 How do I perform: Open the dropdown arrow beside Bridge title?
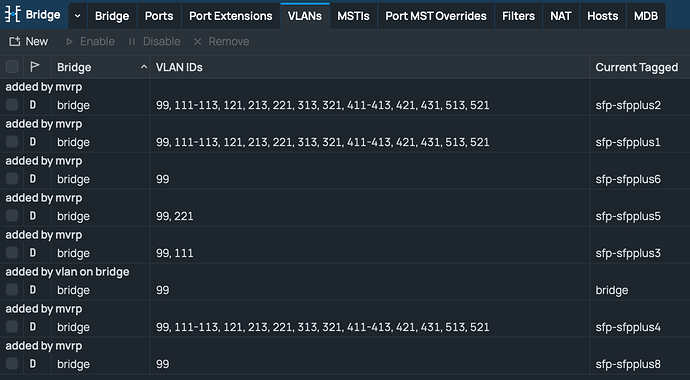[x=77, y=16]
